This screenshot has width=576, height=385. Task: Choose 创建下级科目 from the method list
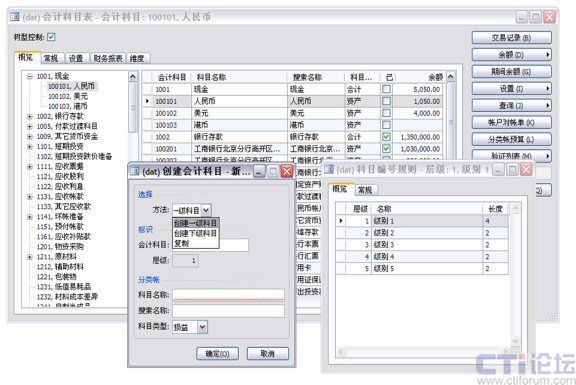point(196,233)
